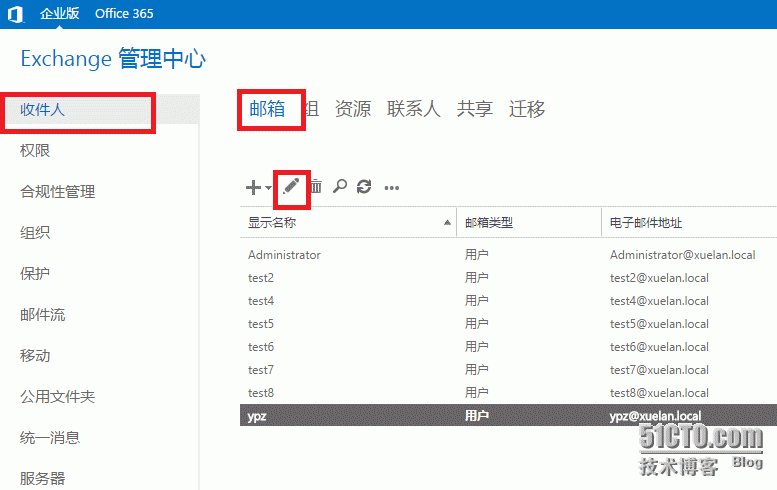Click the test5@xuelan.local email address
This screenshot has width=777, height=490.
coord(659,324)
